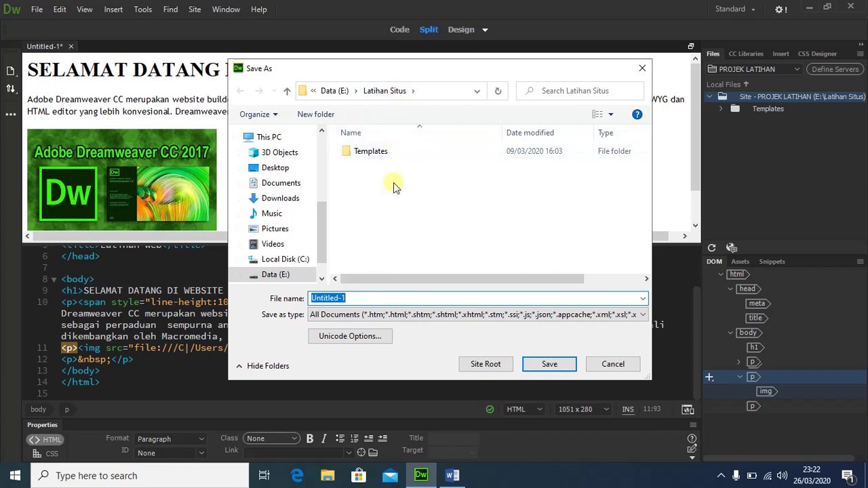This screenshot has height=488, width=868.
Task: Click the server connection globe icon
Action: click(731, 248)
